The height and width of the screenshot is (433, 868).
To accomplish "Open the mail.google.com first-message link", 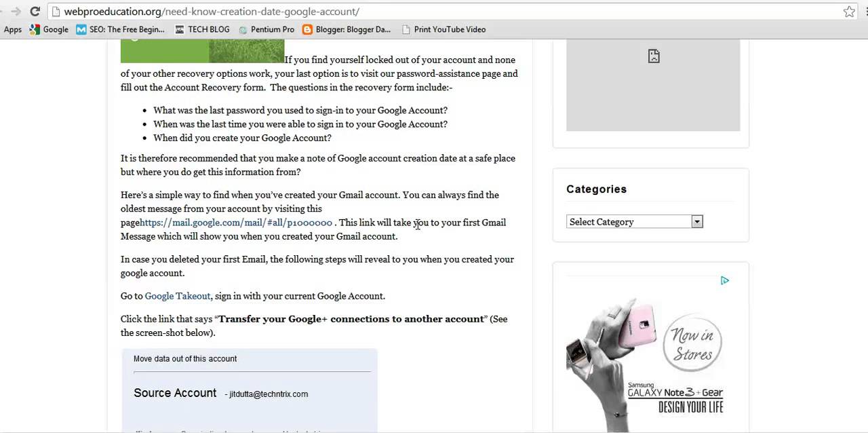I will pos(236,223).
